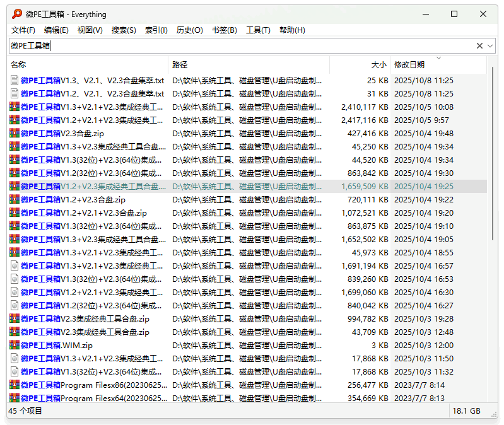Click the archive icon of the 43,709 KB file
The width and height of the screenshot is (504, 425).
click(x=15, y=332)
